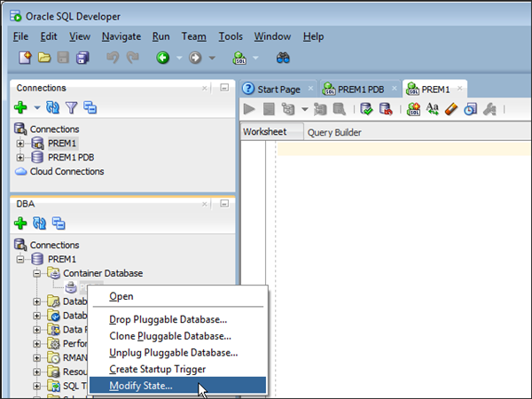This screenshot has height=399, width=532.
Task: Click the Autotrace icon
Action: (320, 109)
